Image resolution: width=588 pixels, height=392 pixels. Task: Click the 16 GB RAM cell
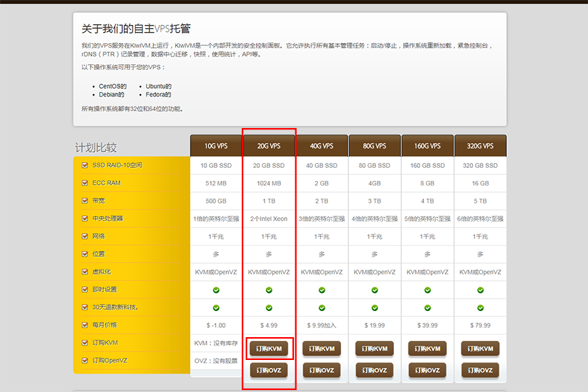480,183
